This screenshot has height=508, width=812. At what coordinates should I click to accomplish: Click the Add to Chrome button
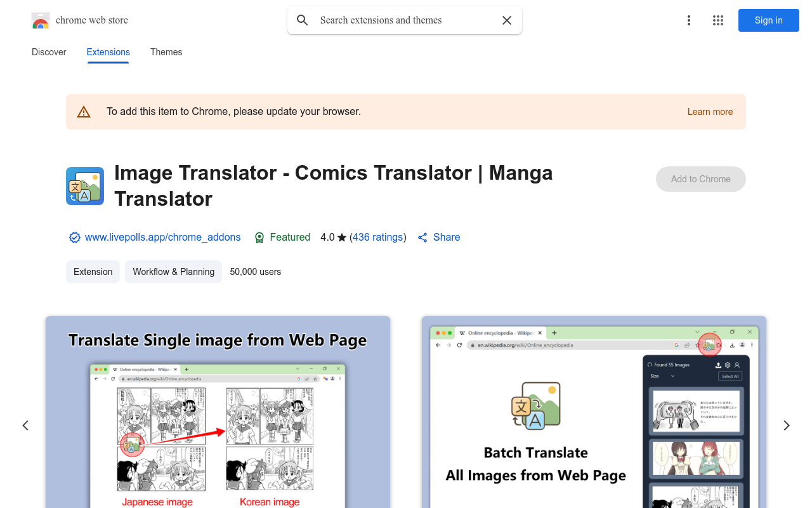701,179
